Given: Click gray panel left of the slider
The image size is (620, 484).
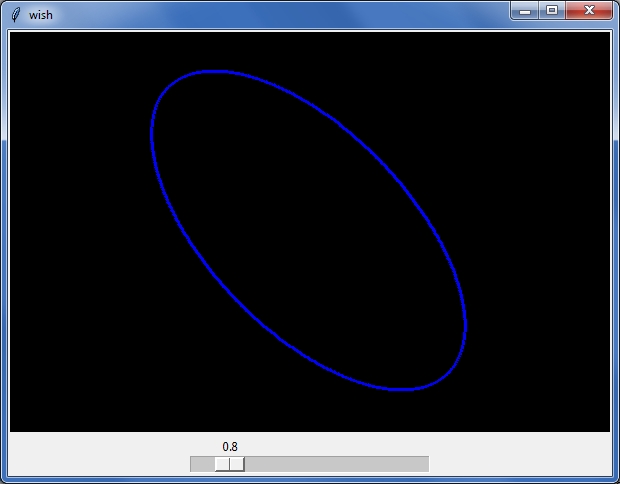Looking at the screenshot, I should click(x=99, y=455).
